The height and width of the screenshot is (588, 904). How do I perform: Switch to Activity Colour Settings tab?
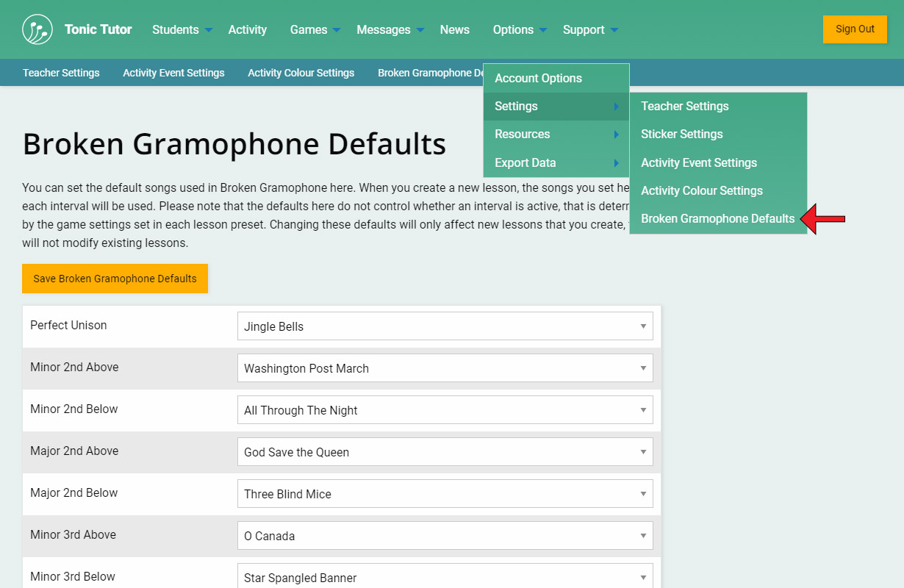301,73
